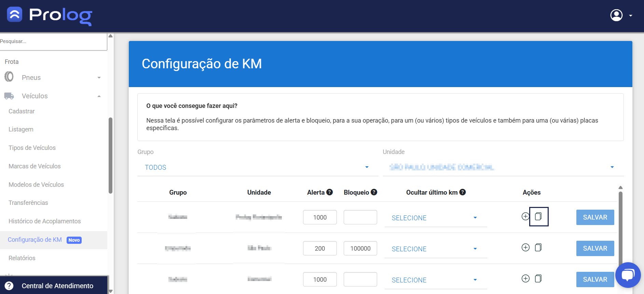
Task: Open first row SELECIONE dropdown
Action: pos(435,218)
